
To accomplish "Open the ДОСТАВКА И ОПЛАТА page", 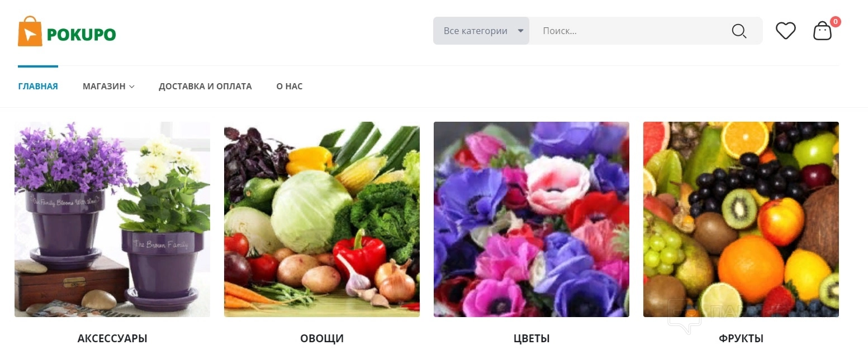I will pos(205,87).
